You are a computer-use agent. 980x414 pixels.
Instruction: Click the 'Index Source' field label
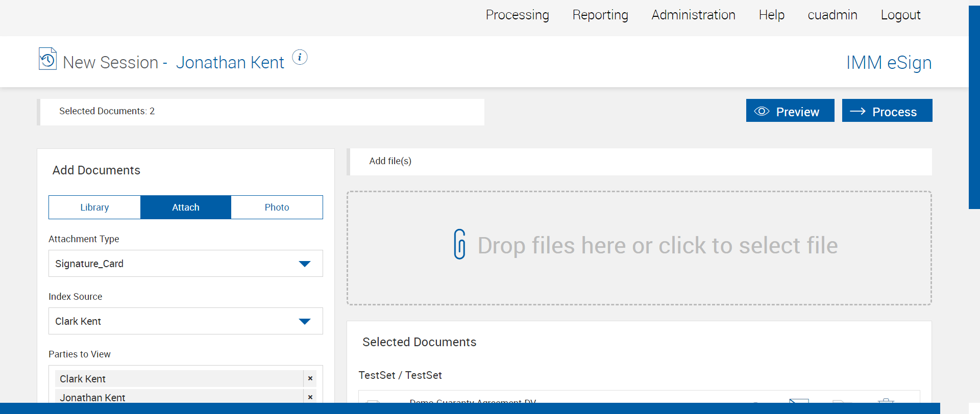point(75,297)
